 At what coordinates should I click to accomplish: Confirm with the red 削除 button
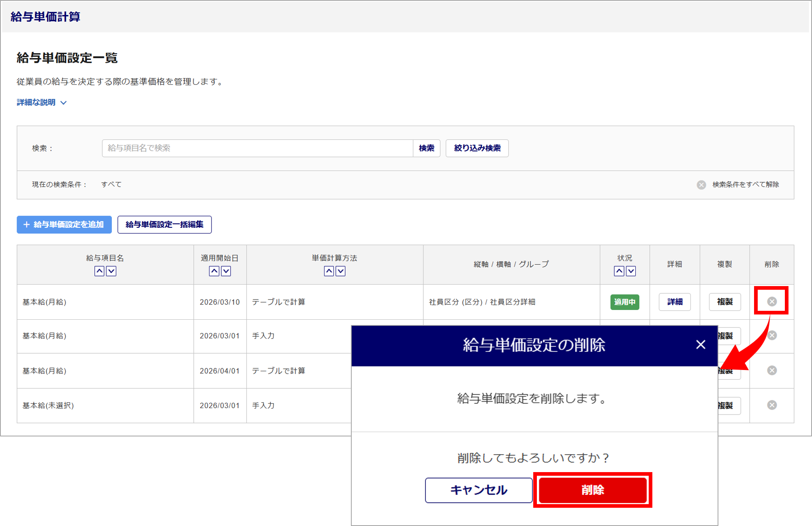tap(592, 490)
